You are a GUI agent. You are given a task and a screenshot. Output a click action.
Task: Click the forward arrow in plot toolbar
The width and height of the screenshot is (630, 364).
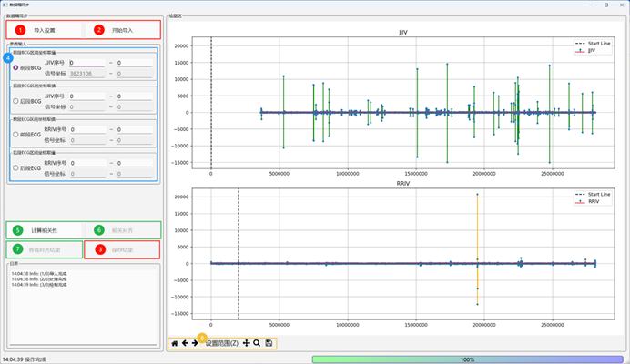(195, 343)
